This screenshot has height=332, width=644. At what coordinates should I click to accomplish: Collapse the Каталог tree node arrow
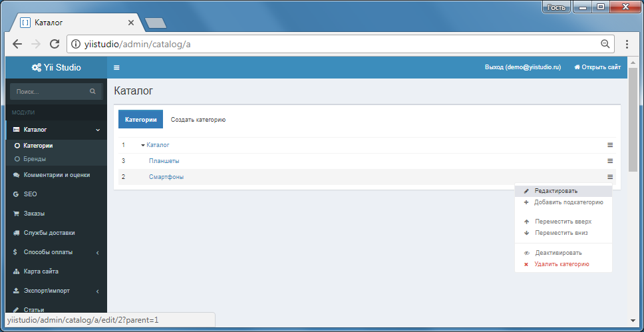(x=143, y=145)
